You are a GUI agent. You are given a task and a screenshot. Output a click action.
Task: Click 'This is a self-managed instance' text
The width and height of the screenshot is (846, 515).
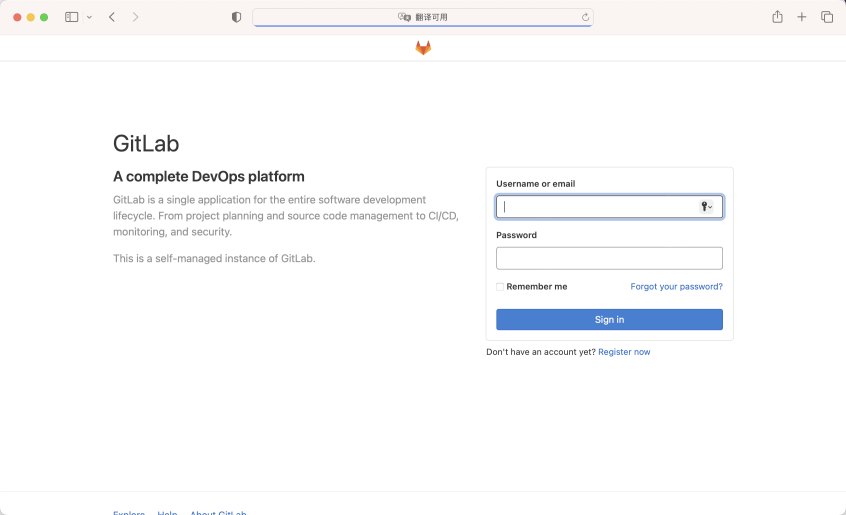[214, 258]
